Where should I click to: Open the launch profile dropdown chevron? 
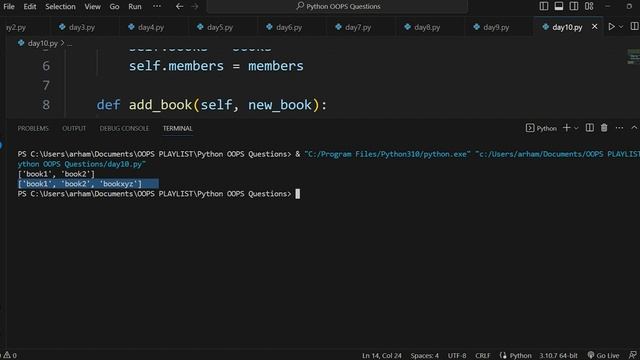coord(576,128)
